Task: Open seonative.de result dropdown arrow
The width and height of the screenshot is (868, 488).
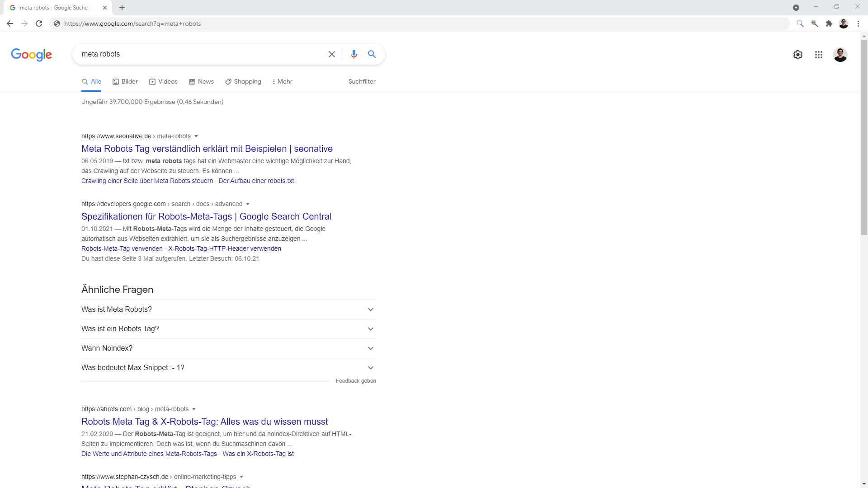Action: click(196, 136)
